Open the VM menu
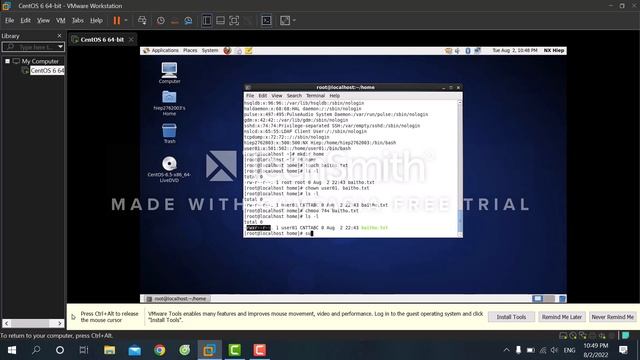The image size is (640, 360). point(60,20)
